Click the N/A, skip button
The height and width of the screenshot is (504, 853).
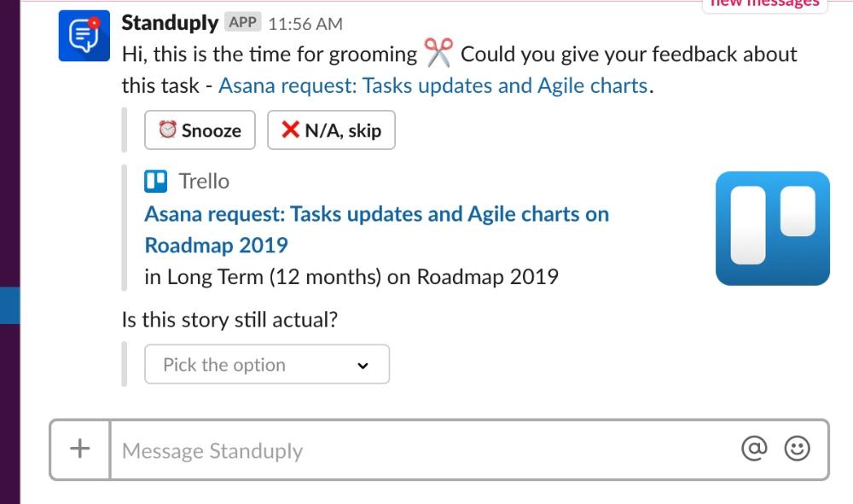click(331, 130)
